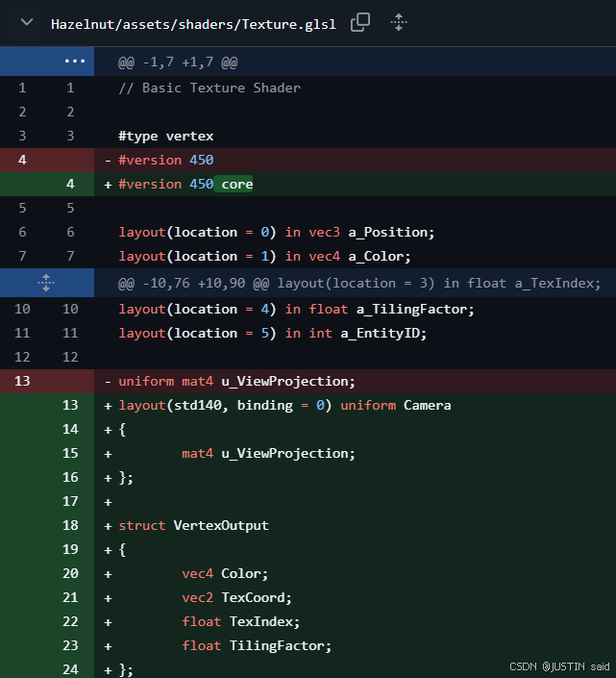Click the "struct VertexOutput" line
The image size is (616, 678).
click(x=193, y=525)
